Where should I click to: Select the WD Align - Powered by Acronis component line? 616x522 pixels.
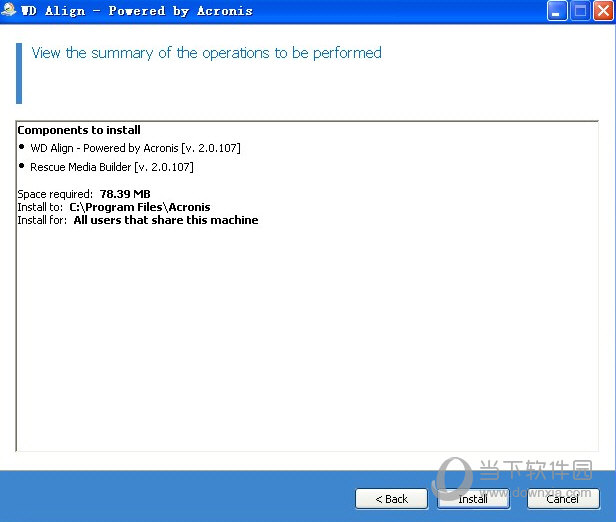pos(135,148)
